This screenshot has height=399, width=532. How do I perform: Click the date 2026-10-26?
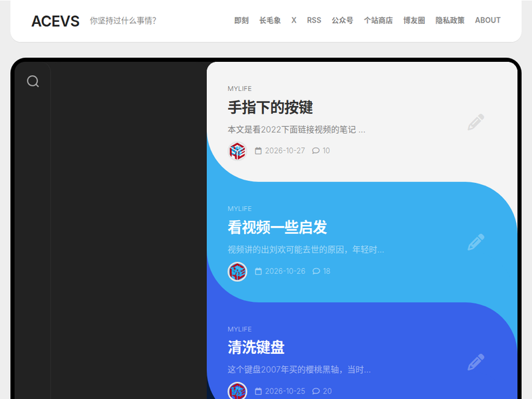coord(285,271)
